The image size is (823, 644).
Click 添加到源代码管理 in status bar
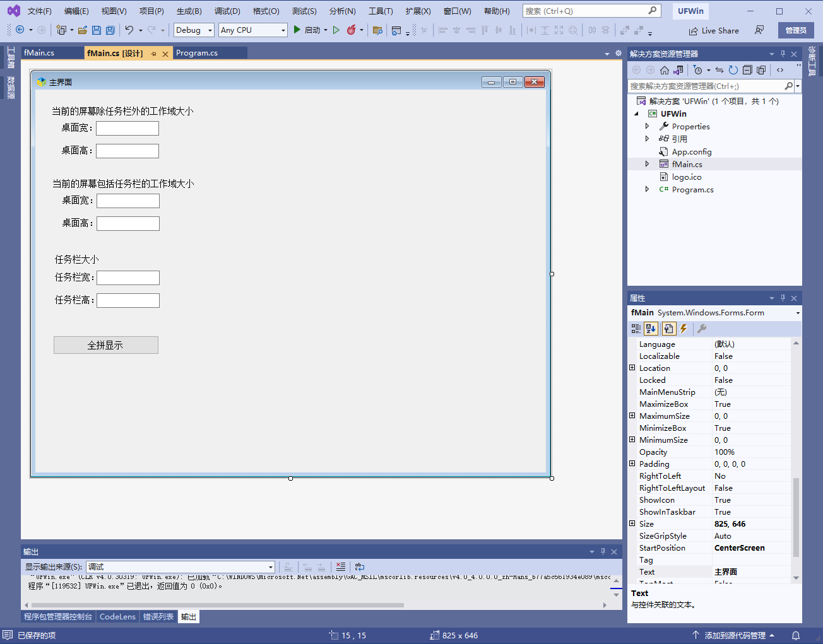tap(735, 636)
